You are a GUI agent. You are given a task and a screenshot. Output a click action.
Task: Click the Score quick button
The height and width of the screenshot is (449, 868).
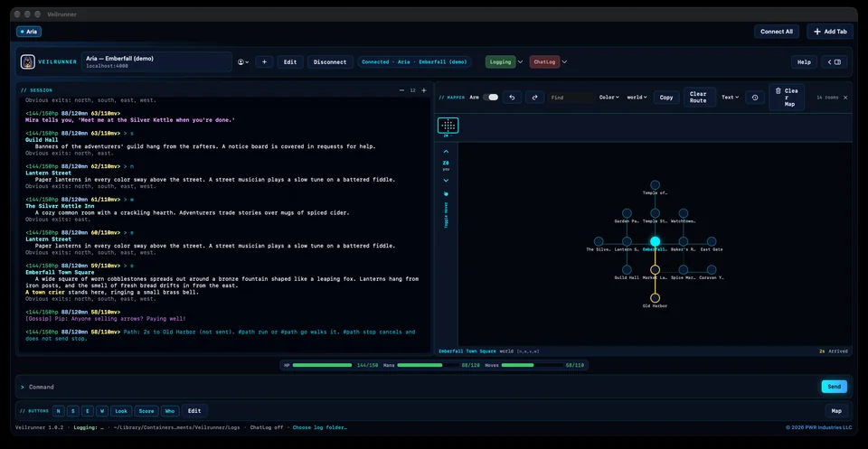click(146, 411)
